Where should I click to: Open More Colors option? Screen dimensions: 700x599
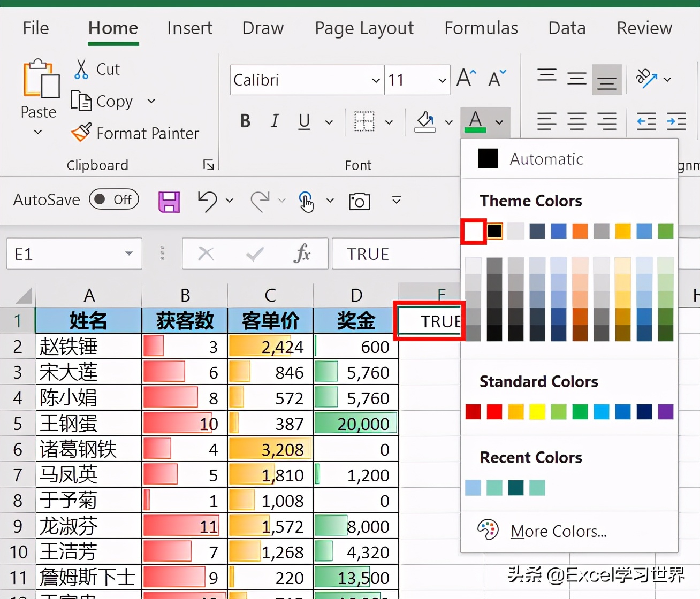569,531
